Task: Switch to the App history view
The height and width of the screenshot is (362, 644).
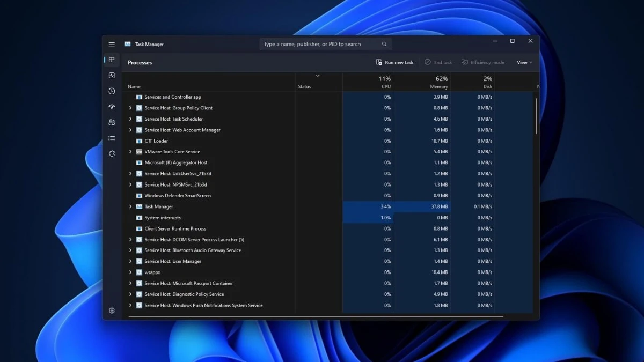Action: 112,91
